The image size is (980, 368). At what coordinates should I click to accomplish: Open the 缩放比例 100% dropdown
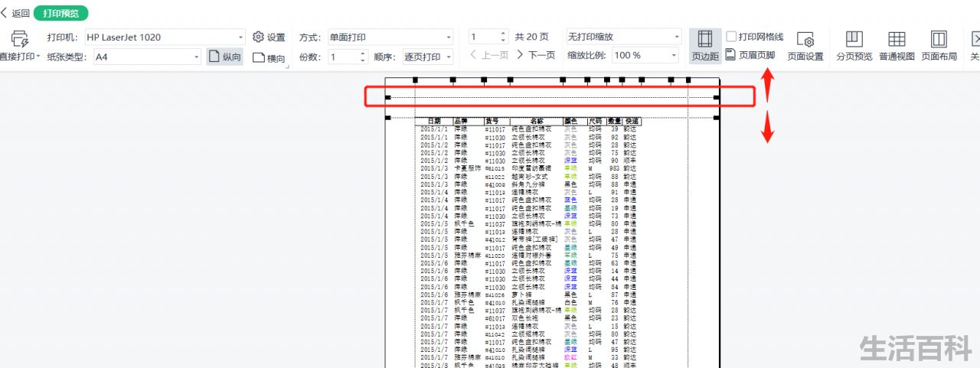(x=644, y=55)
